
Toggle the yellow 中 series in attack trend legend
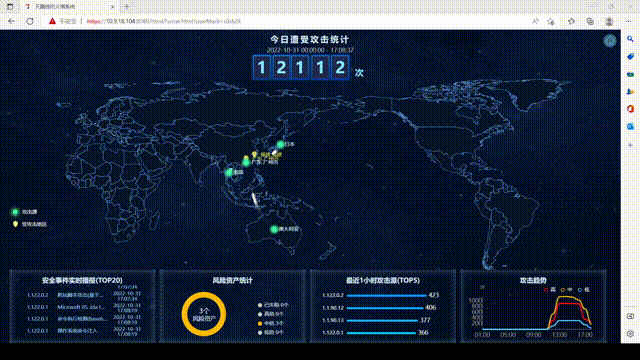click(567, 289)
